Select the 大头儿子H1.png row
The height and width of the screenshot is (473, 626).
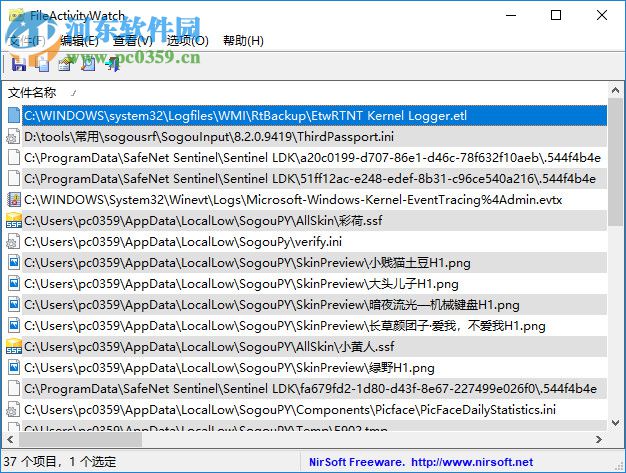314,284
